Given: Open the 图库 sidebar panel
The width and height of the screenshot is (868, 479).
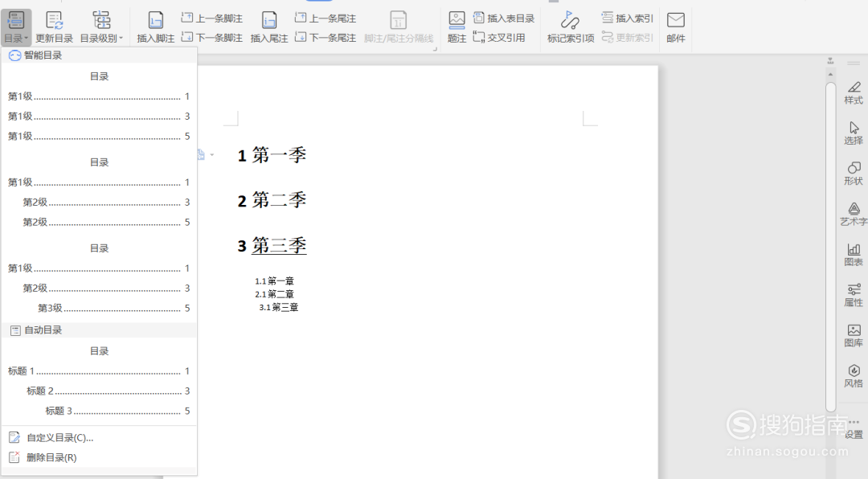Looking at the screenshot, I should 854,336.
